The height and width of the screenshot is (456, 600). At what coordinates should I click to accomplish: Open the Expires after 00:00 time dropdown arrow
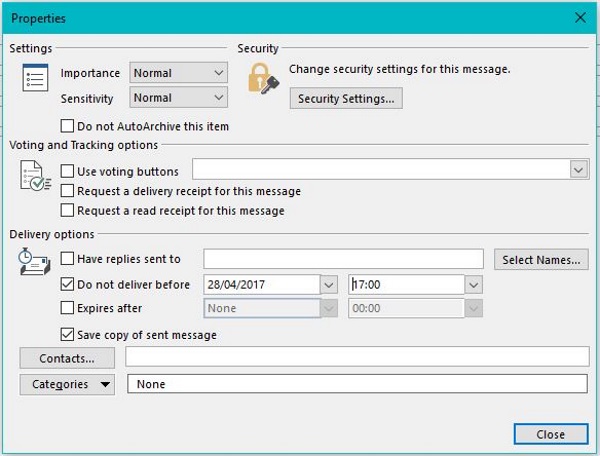point(473,308)
